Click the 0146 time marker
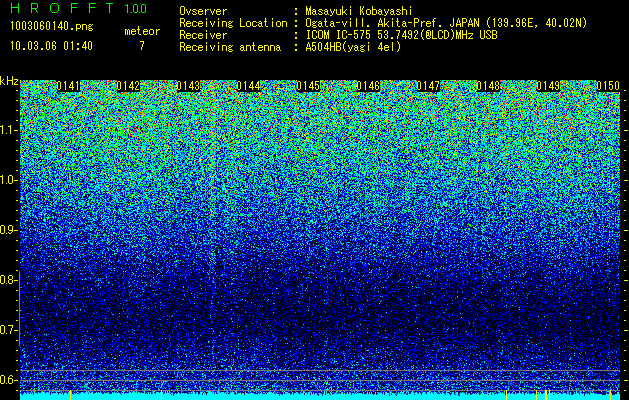 point(368,86)
